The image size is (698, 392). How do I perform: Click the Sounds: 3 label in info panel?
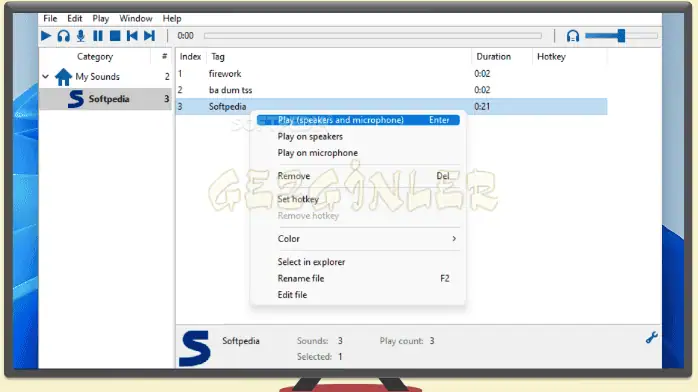coord(320,341)
